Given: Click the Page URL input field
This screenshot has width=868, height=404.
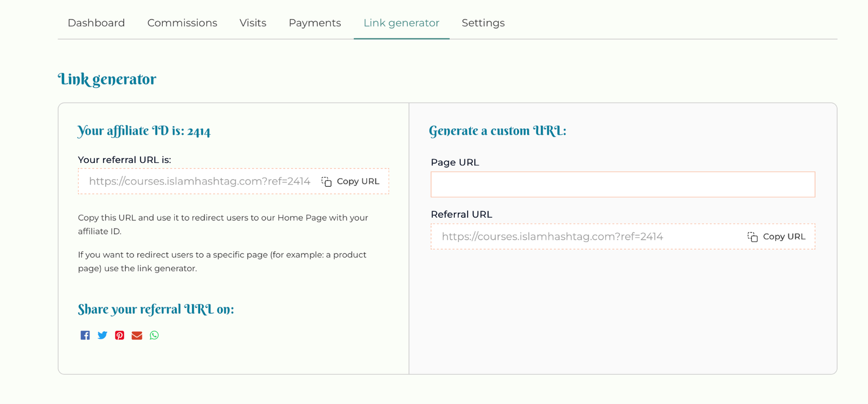Looking at the screenshot, I should [623, 185].
